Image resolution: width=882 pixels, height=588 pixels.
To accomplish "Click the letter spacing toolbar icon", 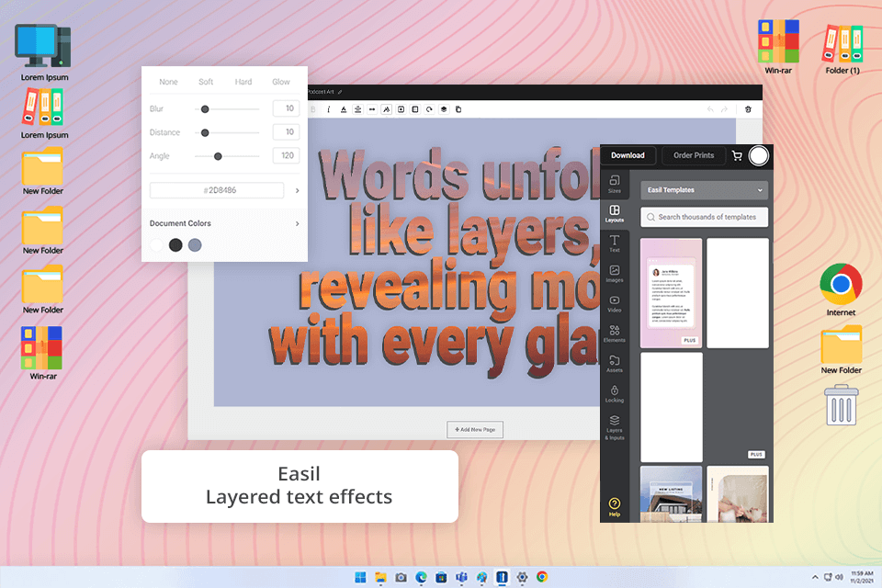I will point(372,109).
